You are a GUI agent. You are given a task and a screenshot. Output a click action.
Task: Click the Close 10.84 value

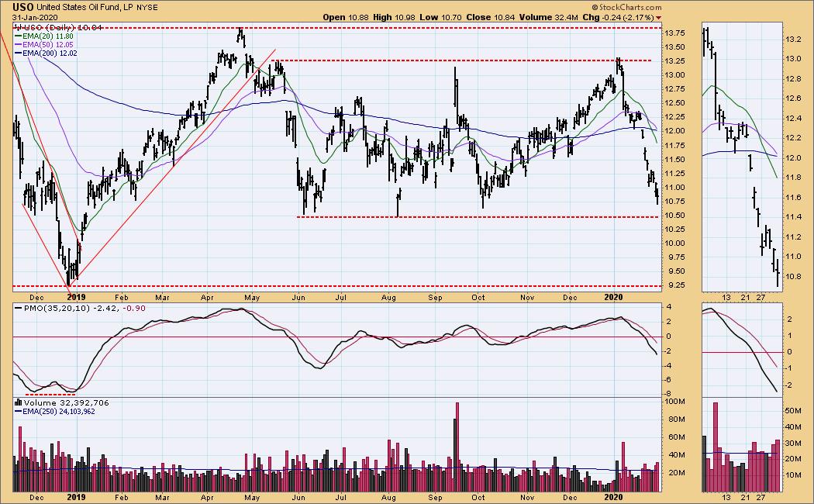point(490,17)
